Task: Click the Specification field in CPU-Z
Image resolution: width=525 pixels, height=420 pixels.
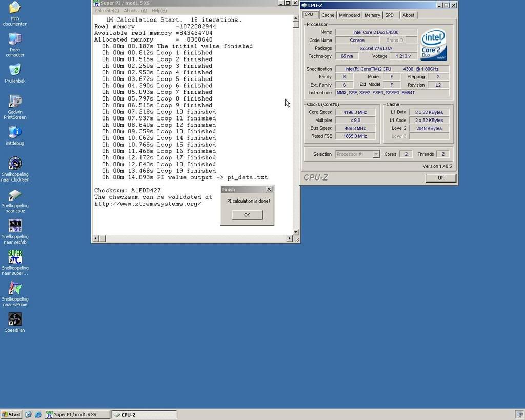Action: point(392,69)
